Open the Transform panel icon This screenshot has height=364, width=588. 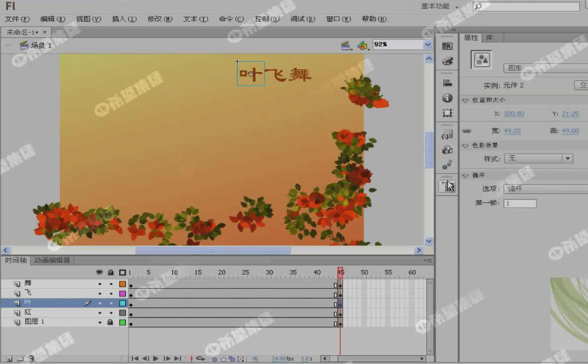click(447, 114)
